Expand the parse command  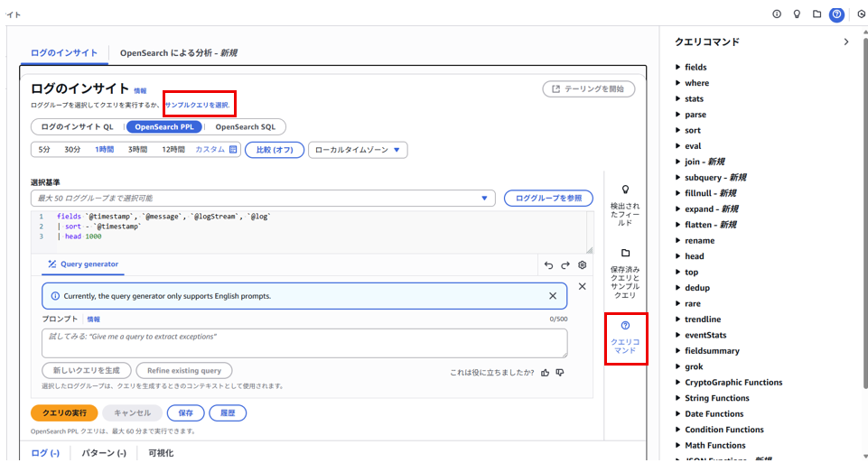pos(691,115)
